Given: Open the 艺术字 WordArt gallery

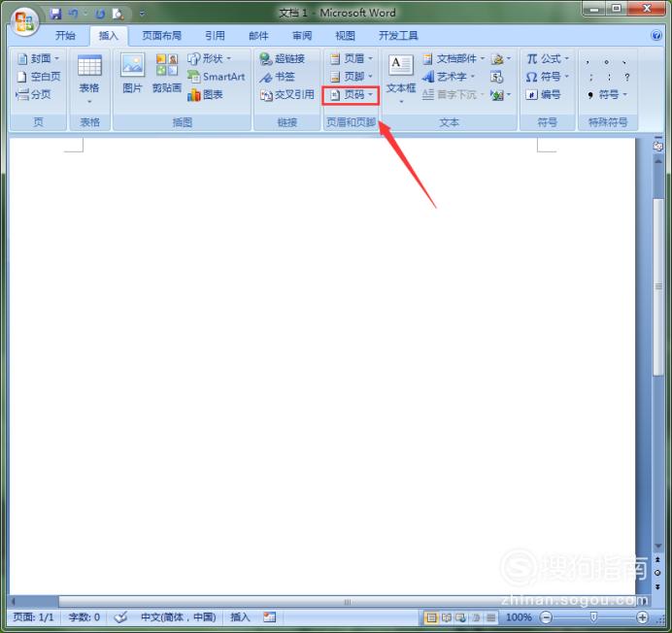Looking at the screenshot, I should (x=449, y=77).
